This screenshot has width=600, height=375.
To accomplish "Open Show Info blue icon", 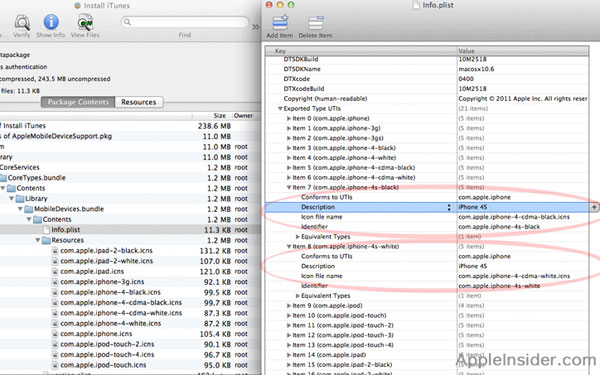I will click(51, 22).
